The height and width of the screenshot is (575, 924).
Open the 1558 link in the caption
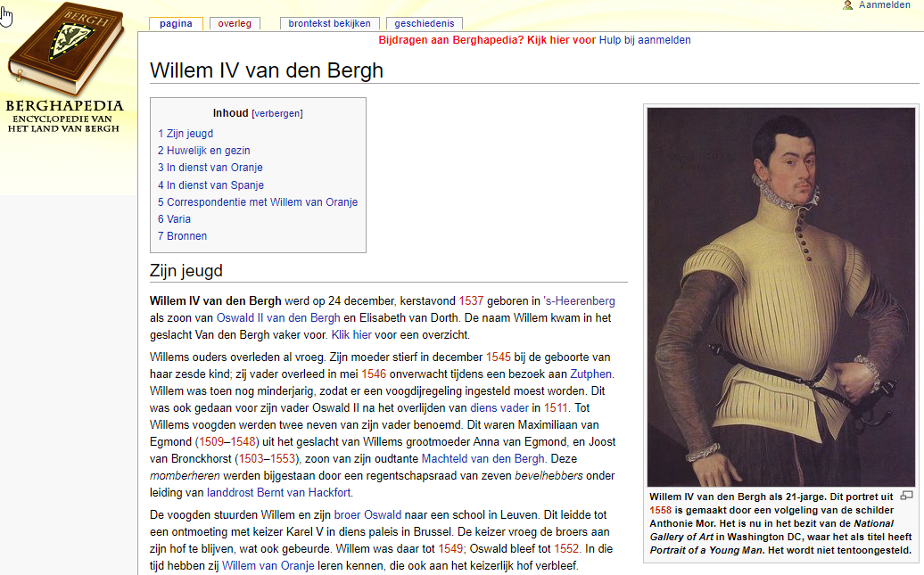661,511
